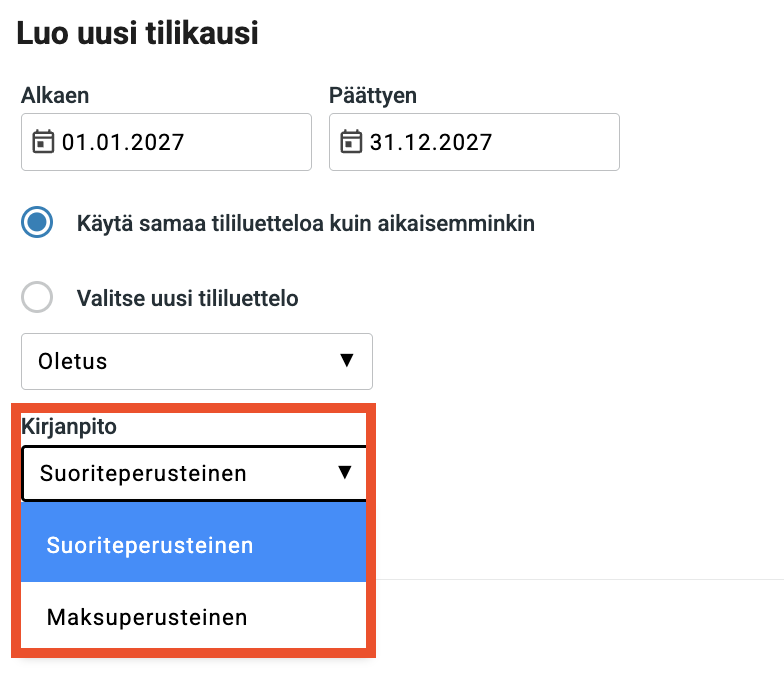This screenshot has height=682, width=784.
Task: Open the Alkaen calendar icon
Action: click(42, 141)
